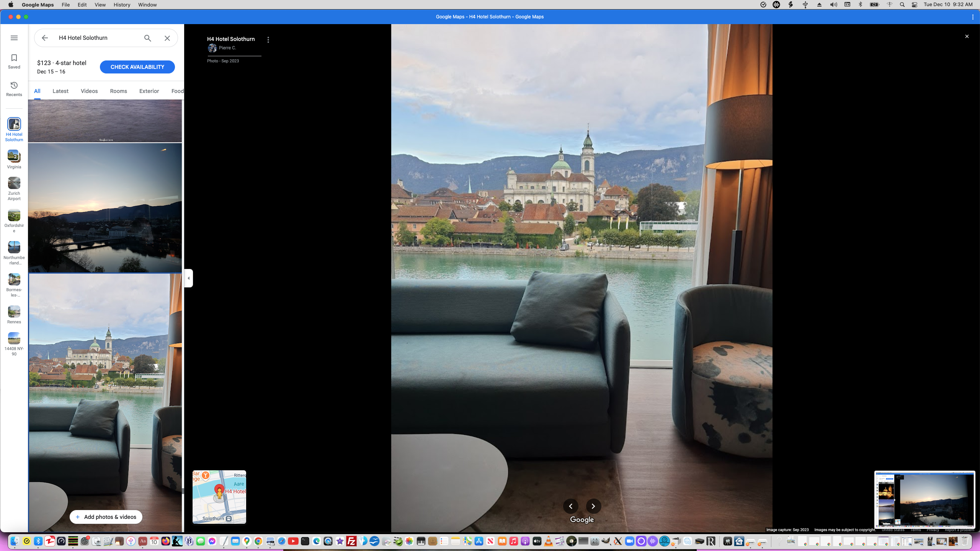Open the History menu in the menu bar
The width and height of the screenshot is (980, 551).
click(121, 5)
